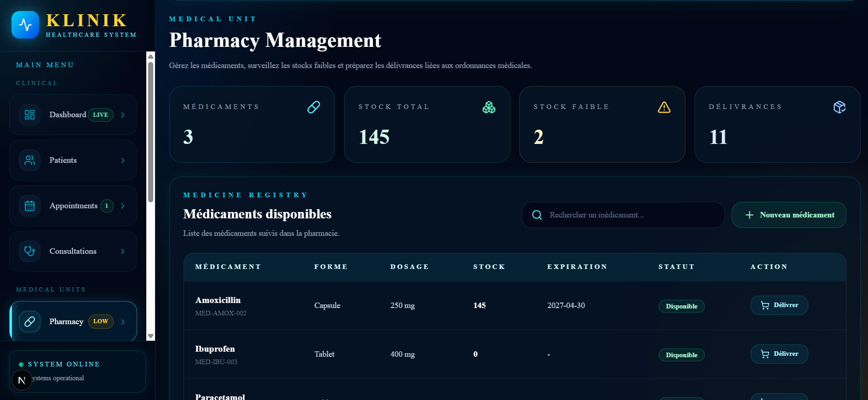Click Délivrer for Amoxicillin
Viewport: 868px width, 400px height.
point(779,305)
